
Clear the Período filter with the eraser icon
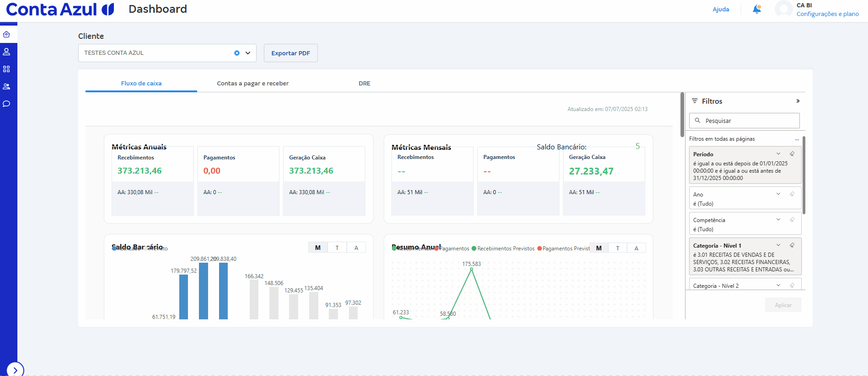click(792, 154)
